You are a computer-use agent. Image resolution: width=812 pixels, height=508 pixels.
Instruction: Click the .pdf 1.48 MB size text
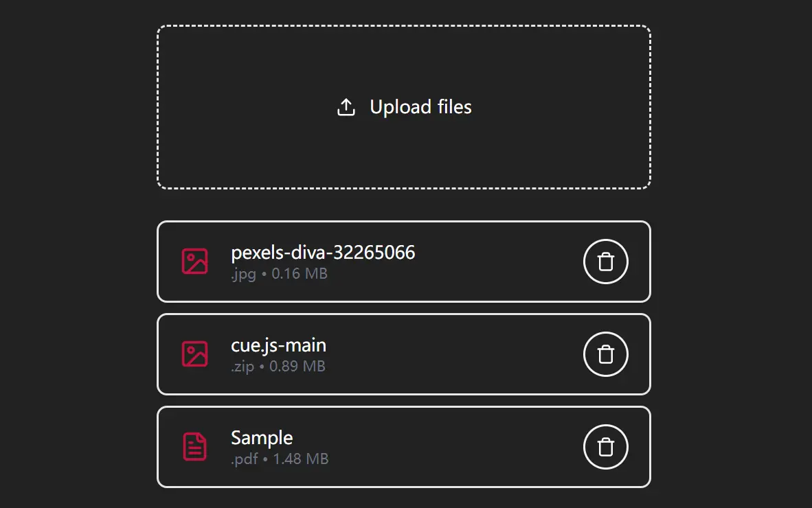point(280,459)
